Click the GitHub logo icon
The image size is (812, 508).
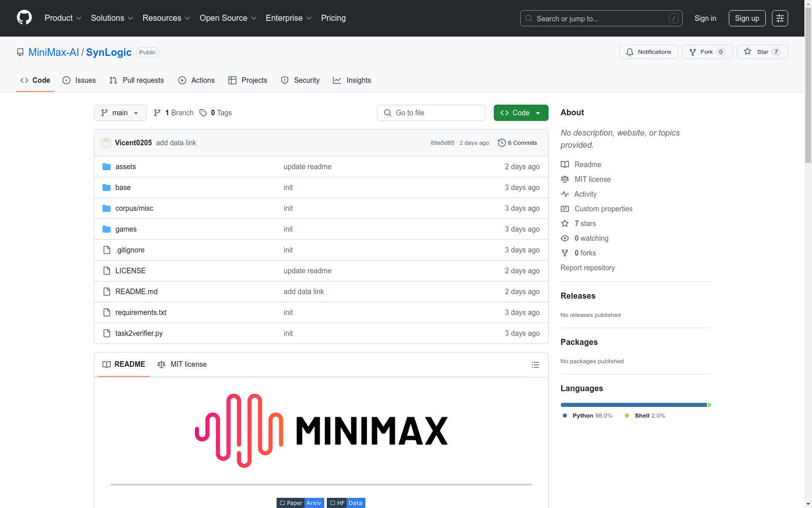tap(24, 18)
